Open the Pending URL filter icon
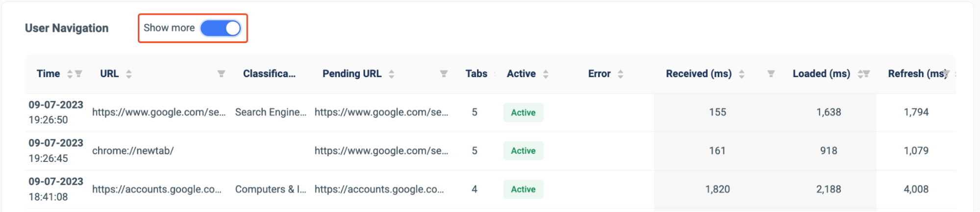 click(x=444, y=74)
